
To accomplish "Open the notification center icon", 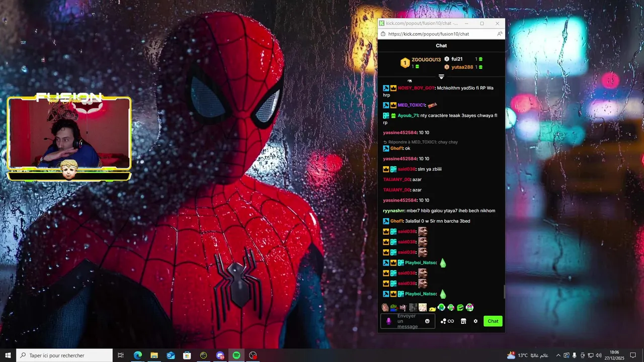I will (x=633, y=355).
